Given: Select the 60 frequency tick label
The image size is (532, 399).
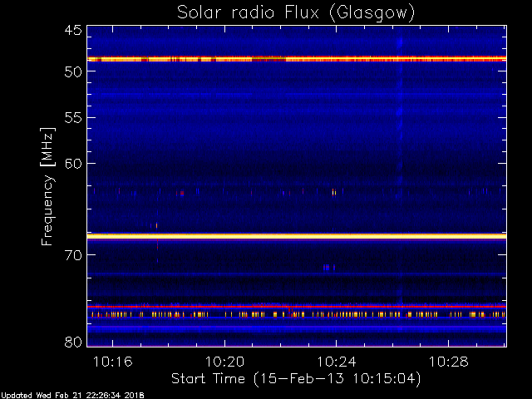Looking at the screenshot, I should click(x=73, y=164).
